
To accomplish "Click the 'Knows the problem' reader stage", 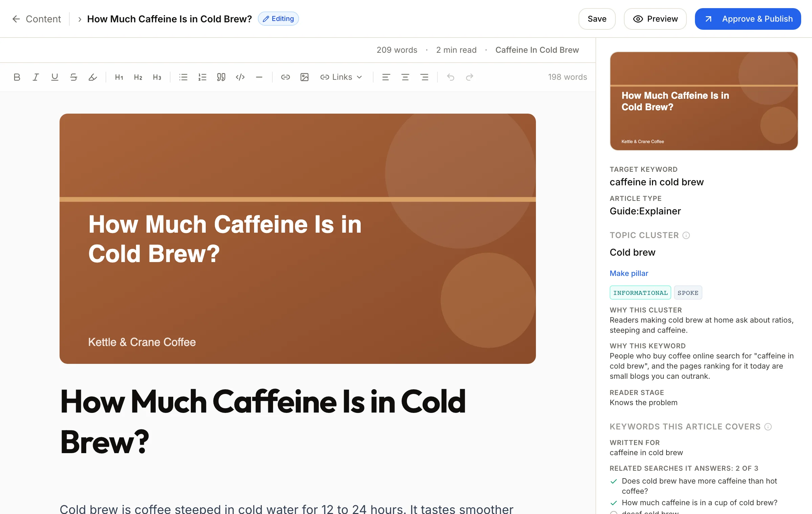I will click(x=644, y=402).
